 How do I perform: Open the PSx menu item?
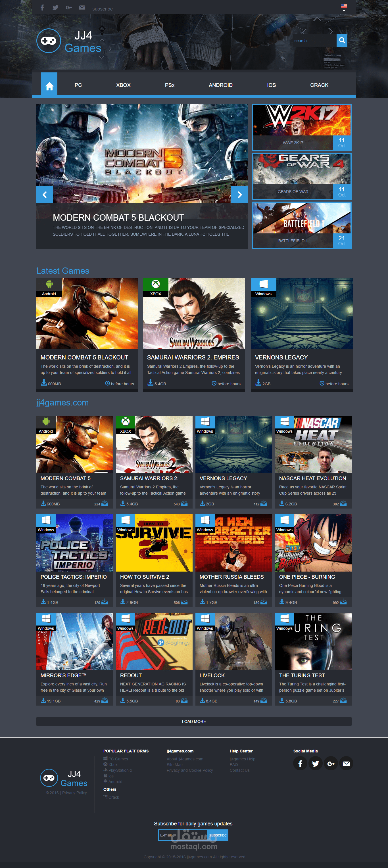click(170, 85)
